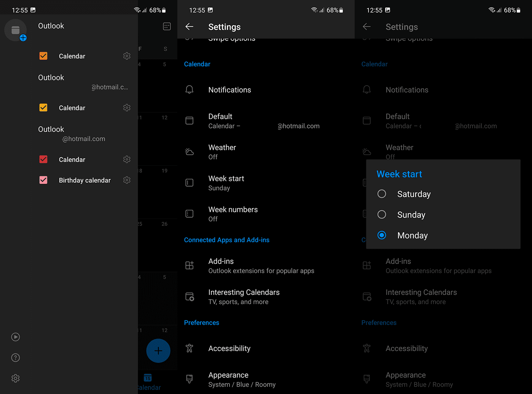Image resolution: width=532 pixels, height=394 pixels.
Task: Tap the Week start icon in middle panel
Action: [x=189, y=183]
